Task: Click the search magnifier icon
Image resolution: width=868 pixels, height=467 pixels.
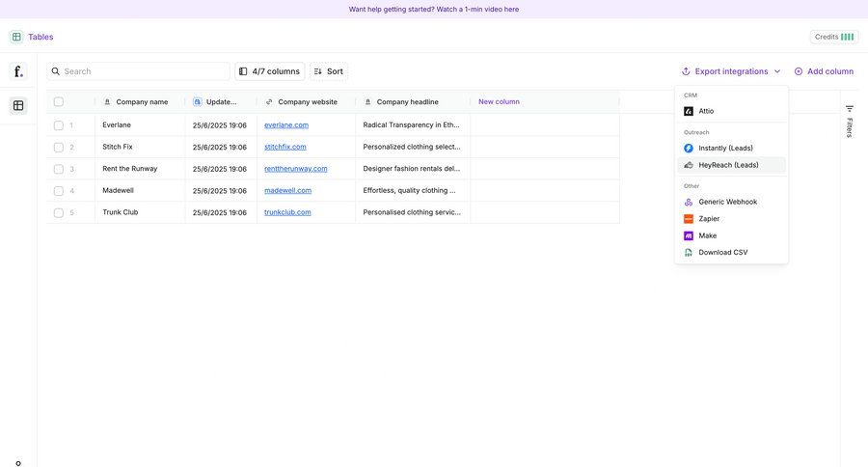Action: tap(55, 71)
